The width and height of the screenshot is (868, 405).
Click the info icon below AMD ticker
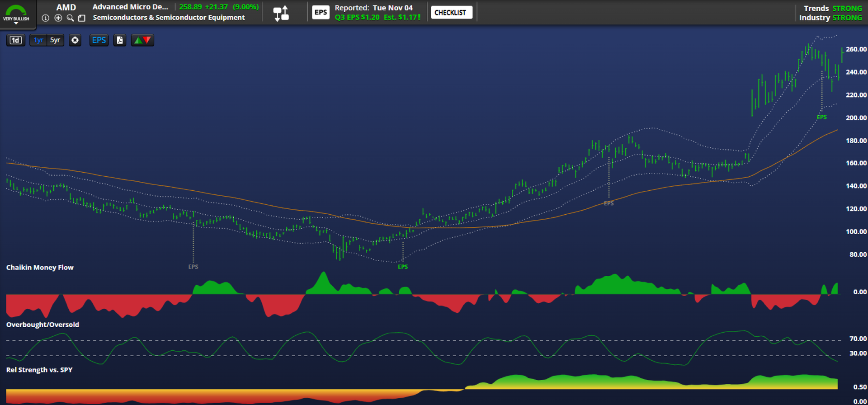point(45,18)
